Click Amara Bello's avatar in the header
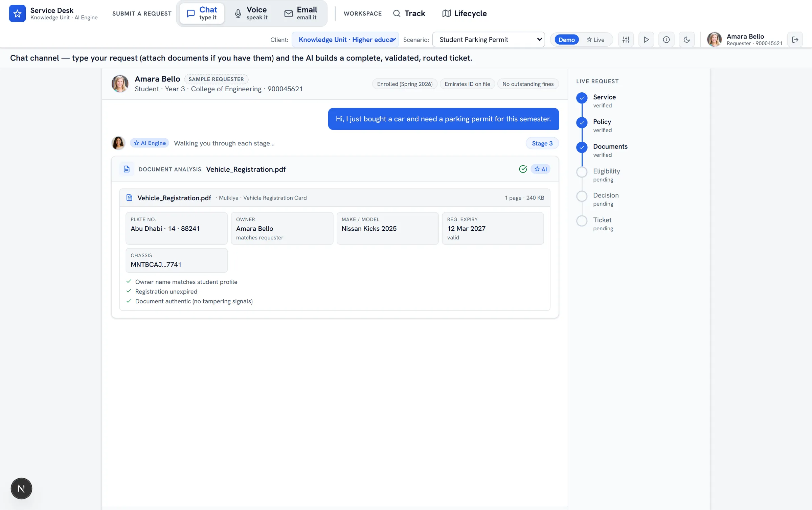The height and width of the screenshot is (510, 812). tap(715, 40)
